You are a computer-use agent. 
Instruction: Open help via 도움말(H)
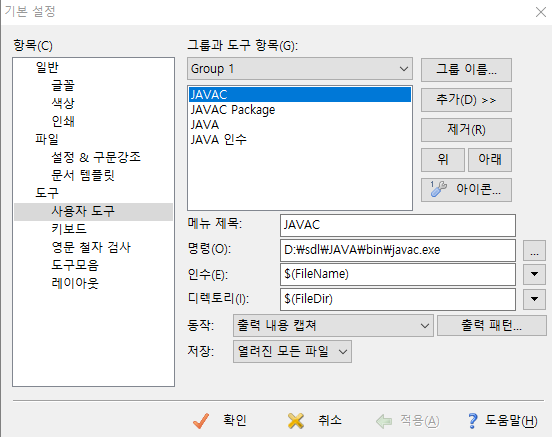(503, 421)
